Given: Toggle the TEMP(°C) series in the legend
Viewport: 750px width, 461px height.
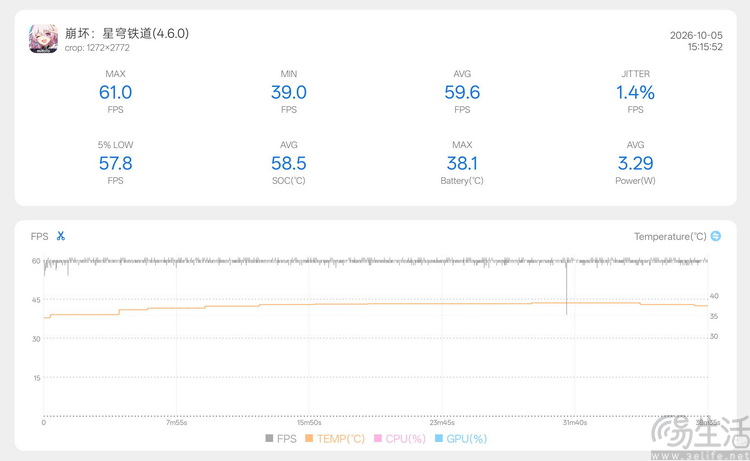Looking at the screenshot, I should coord(335,439).
